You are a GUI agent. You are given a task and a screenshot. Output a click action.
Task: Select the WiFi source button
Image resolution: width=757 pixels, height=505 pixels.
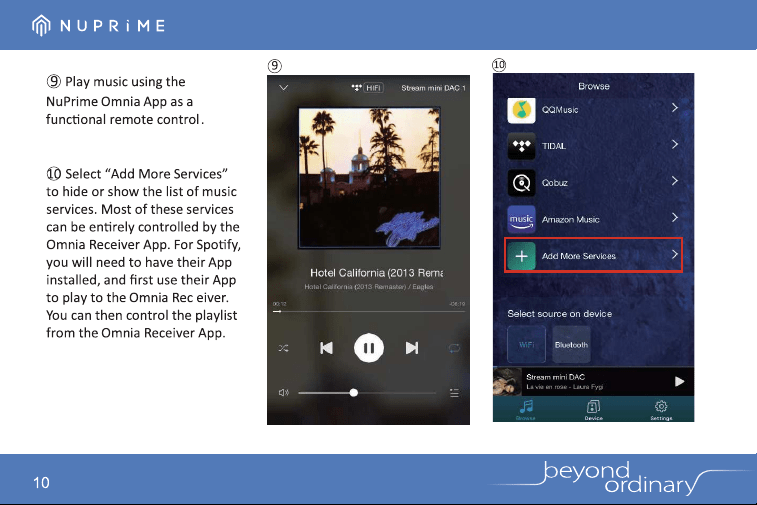(x=527, y=344)
